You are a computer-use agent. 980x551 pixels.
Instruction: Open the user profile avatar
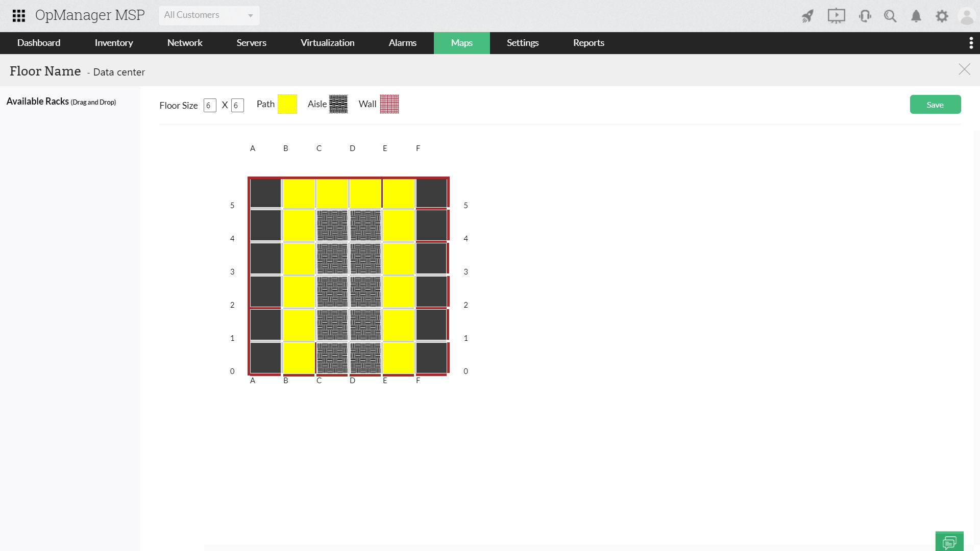pyautogui.click(x=967, y=16)
